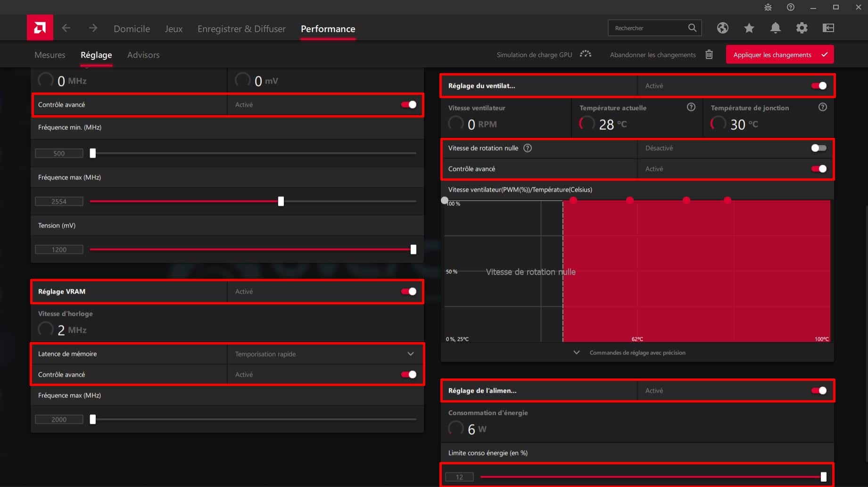Switch to Mesures sub-tab

pos(50,55)
